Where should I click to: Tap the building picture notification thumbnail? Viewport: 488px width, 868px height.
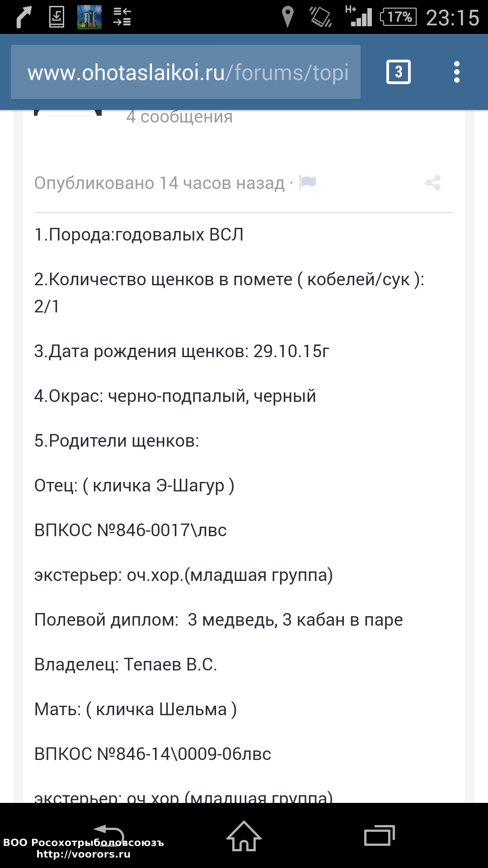pyautogui.click(x=89, y=17)
